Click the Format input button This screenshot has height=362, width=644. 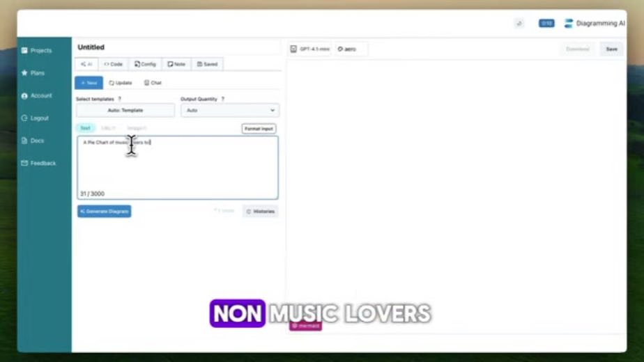click(x=259, y=129)
